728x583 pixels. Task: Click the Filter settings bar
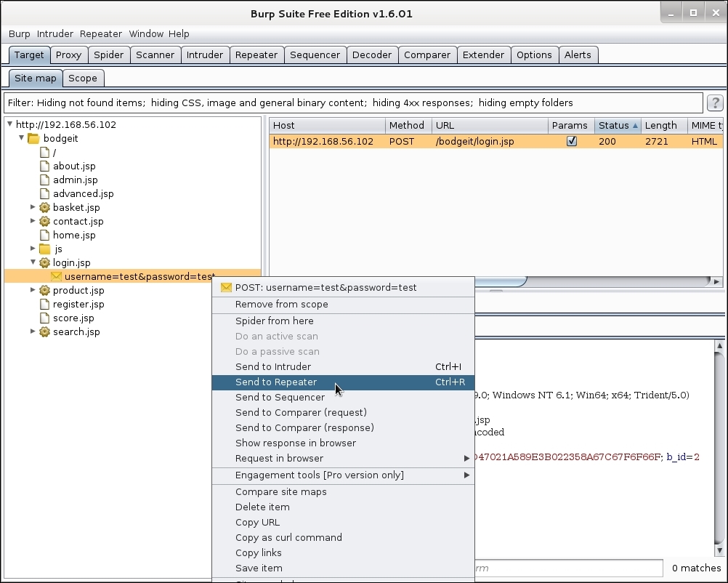coord(353,102)
